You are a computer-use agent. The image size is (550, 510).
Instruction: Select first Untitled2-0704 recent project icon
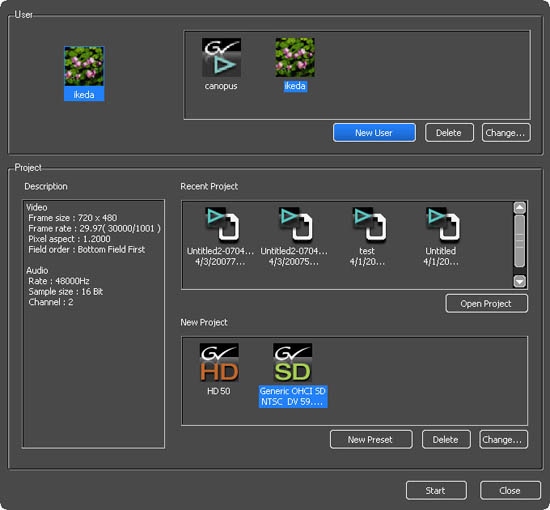click(222, 225)
